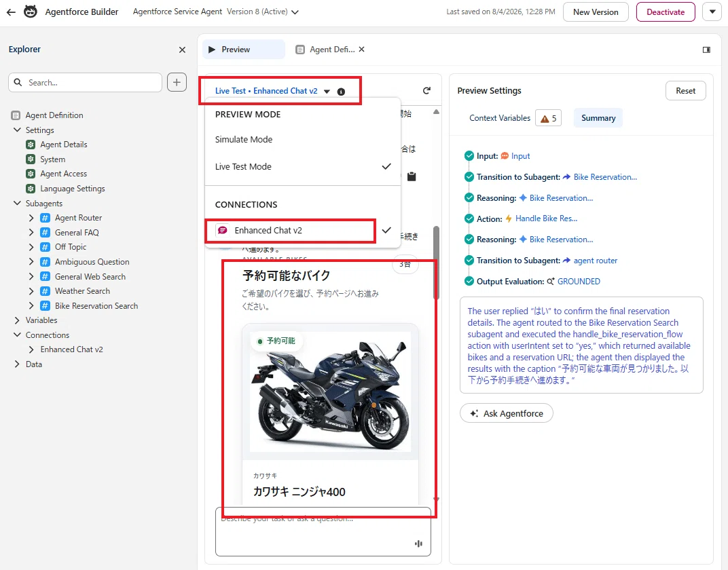Image resolution: width=728 pixels, height=570 pixels.
Task: Click the General FAQ hash icon
Action: 45,232
